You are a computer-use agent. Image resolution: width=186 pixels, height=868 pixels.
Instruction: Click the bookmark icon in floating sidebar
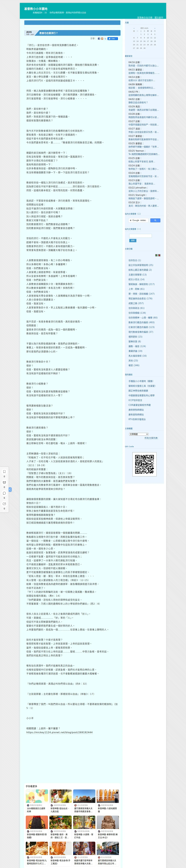point(4,471)
